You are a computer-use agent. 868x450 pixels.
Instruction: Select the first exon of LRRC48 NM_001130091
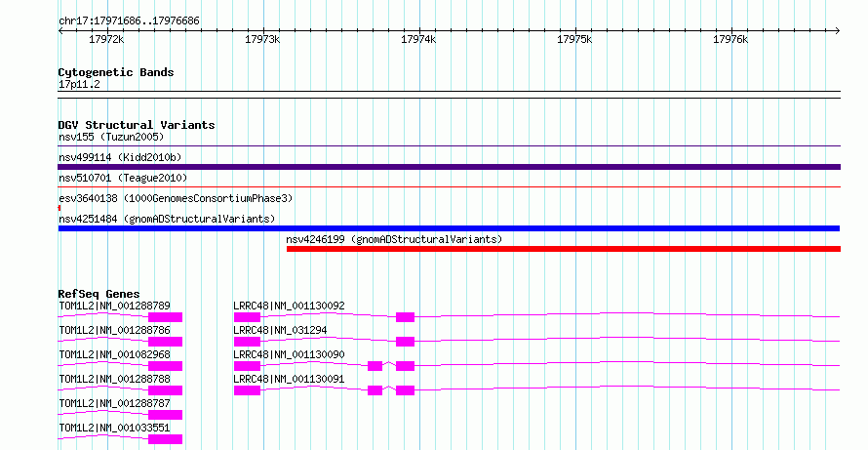point(247,390)
